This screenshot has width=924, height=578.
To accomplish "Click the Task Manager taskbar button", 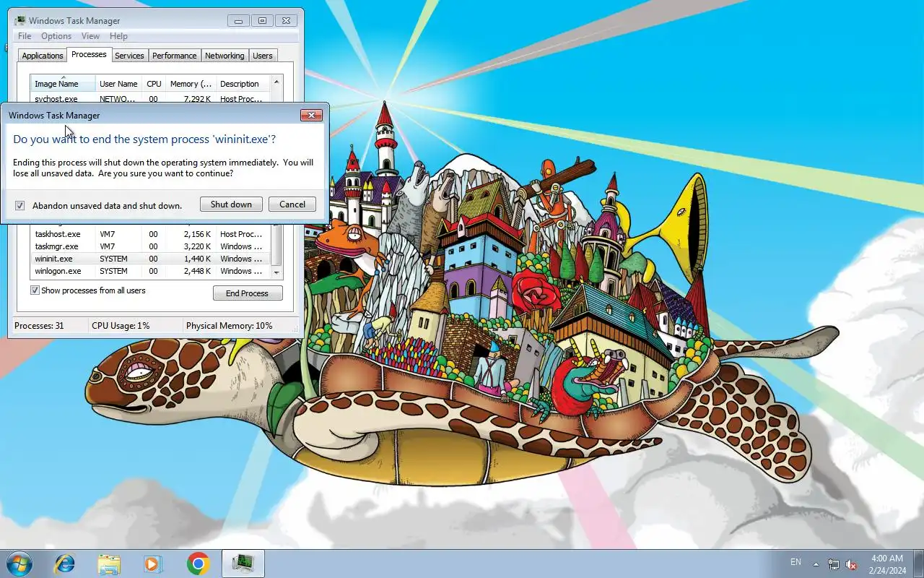I will click(x=243, y=564).
